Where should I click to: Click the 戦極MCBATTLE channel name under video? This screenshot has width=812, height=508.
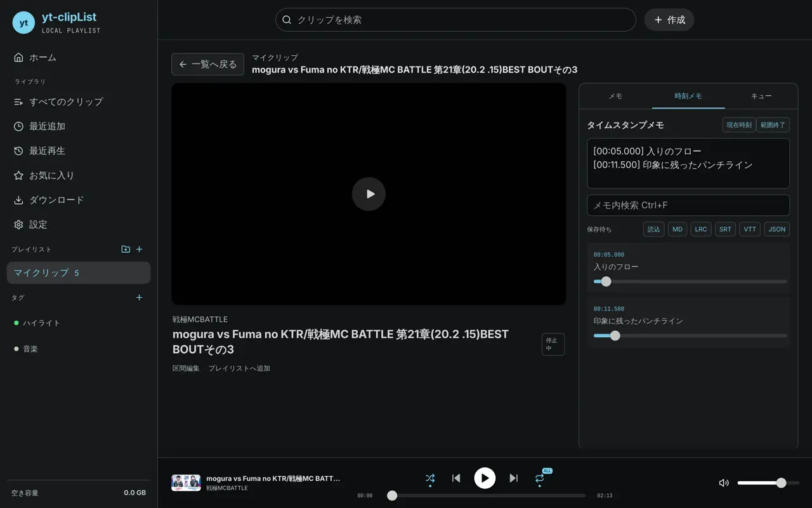(x=200, y=319)
